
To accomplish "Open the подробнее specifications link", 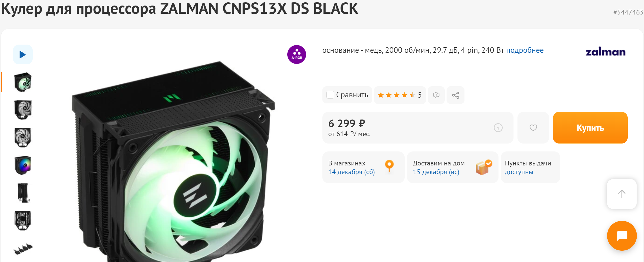I will pos(525,50).
